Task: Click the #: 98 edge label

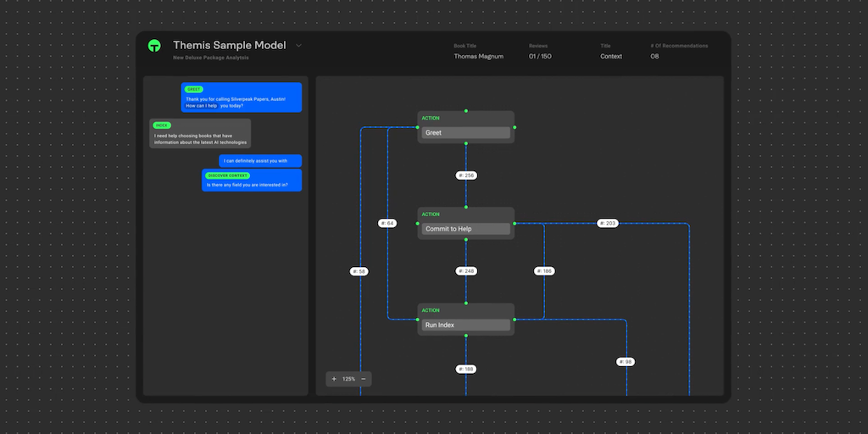Action: coord(626,361)
